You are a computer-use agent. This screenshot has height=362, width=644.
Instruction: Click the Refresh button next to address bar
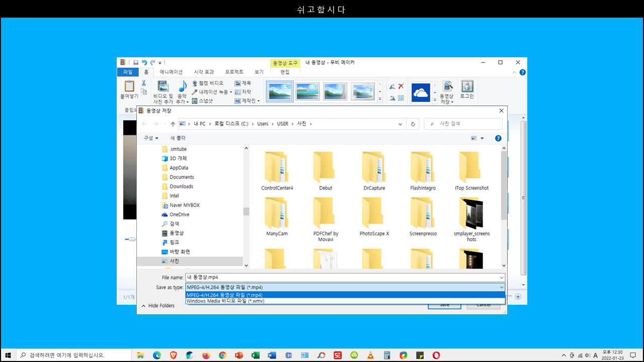pyautogui.click(x=413, y=124)
